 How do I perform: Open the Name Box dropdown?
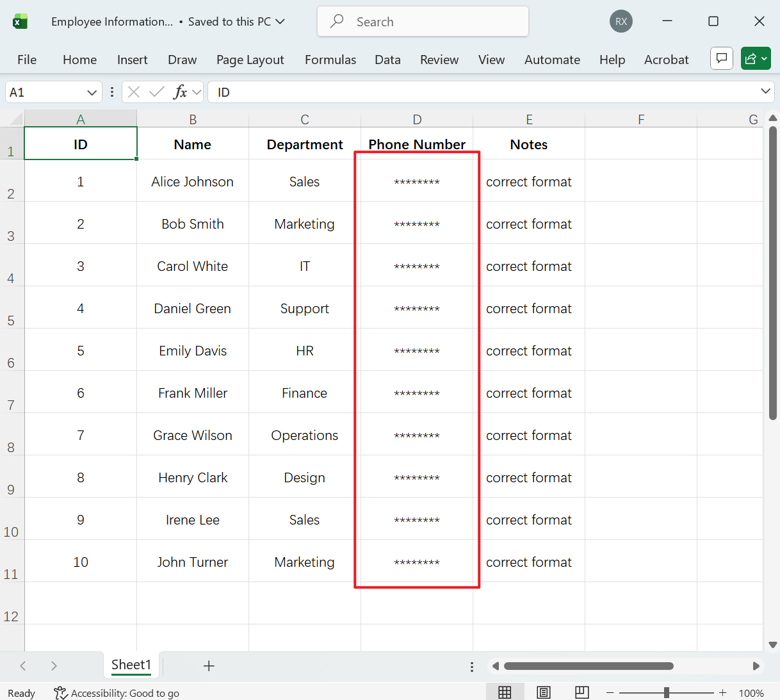click(x=92, y=92)
